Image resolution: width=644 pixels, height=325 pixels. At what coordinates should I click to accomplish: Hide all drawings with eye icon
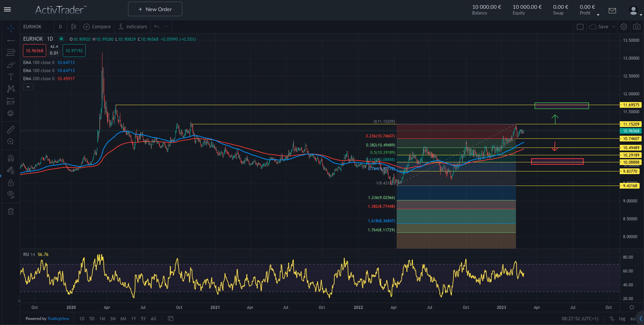pyautogui.click(x=10, y=194)
